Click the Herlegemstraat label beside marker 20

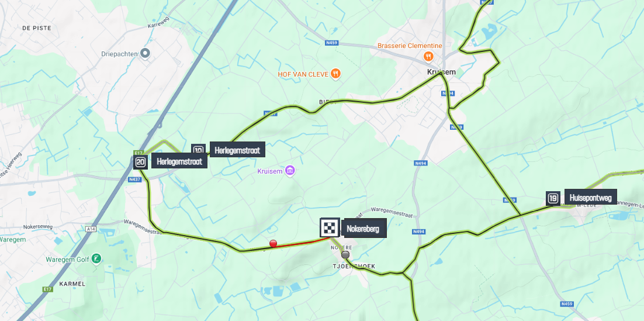(179, 161)
